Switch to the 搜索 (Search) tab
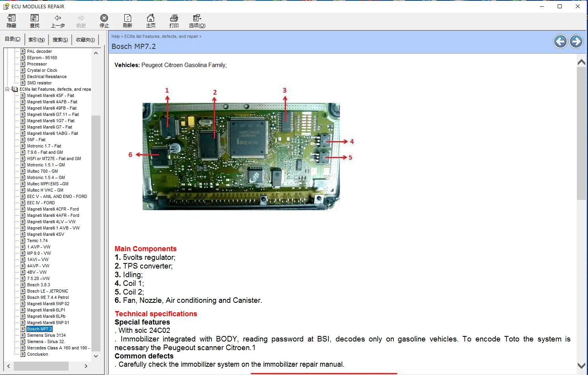 point(59,39)
